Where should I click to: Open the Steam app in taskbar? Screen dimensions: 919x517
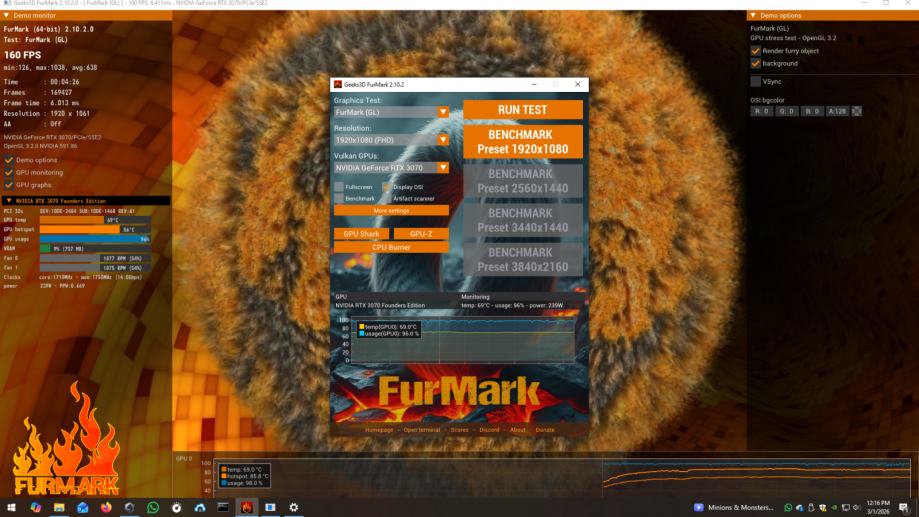point(130,508)
